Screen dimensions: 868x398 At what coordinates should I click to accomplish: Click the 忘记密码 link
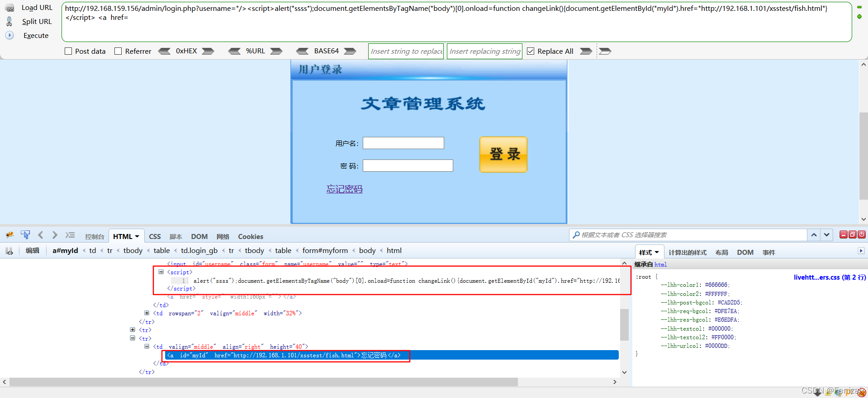point(345,189)
